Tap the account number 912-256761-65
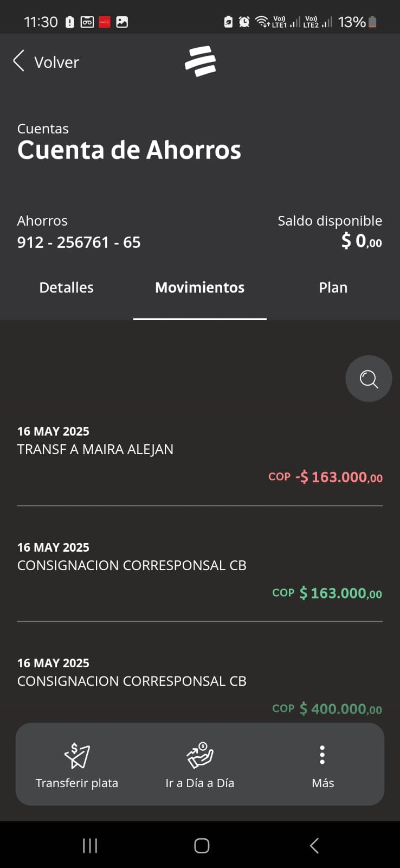 point(79,242)
